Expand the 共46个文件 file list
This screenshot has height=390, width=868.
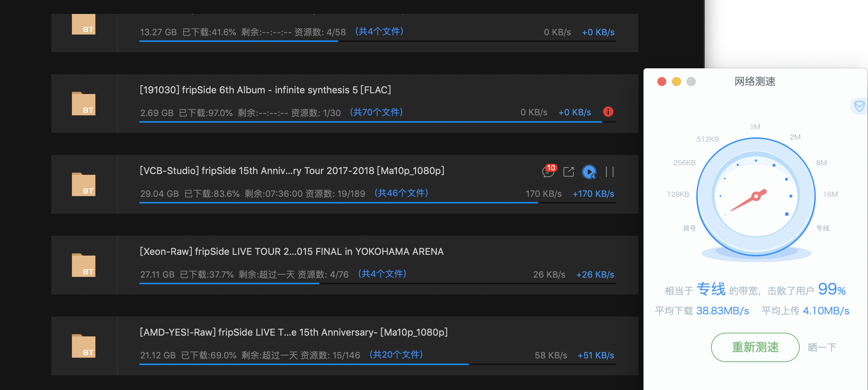coord(401,193)
